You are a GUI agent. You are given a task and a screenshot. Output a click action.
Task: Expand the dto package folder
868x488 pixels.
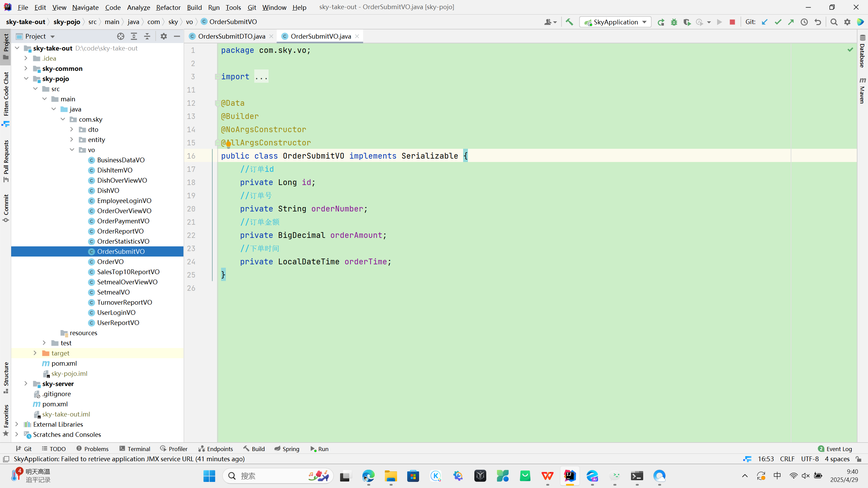[x=72, y=129]
